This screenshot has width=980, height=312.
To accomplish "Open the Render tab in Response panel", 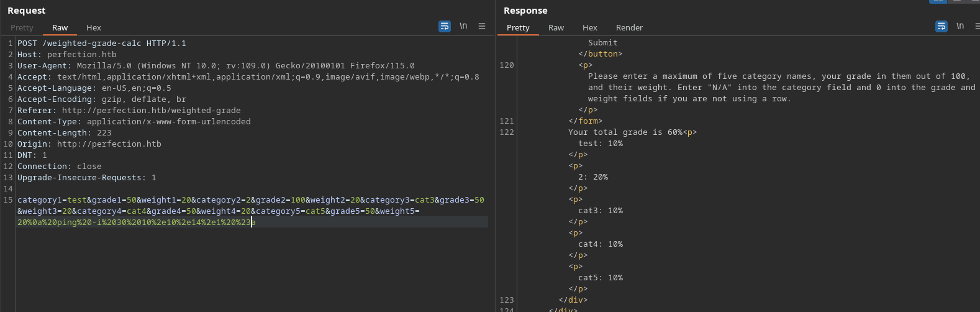I will tap(629, 27).
